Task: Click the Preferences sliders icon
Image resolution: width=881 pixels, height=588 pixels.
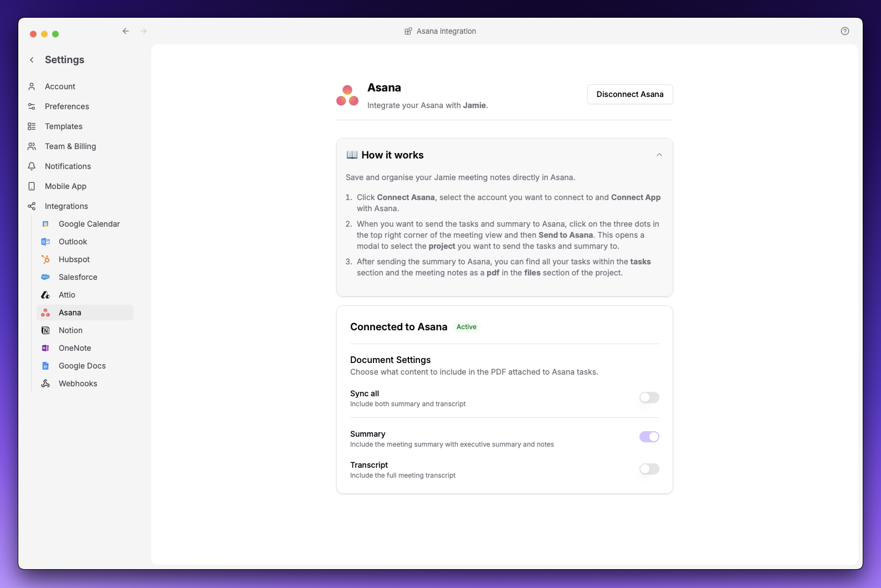Action: [32, 106]
